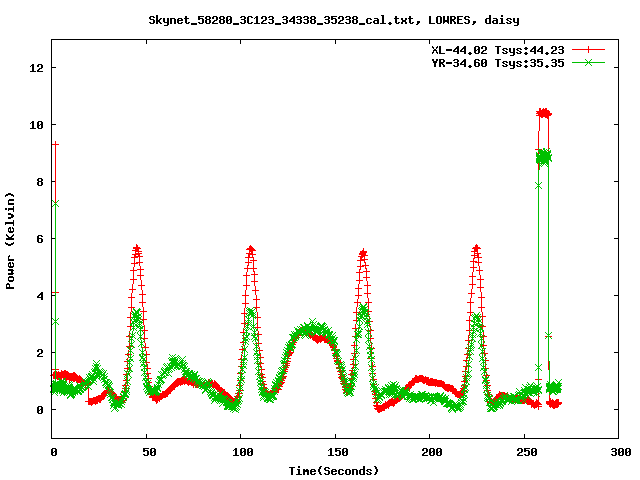The height and width of the screenshot is (480, 640).
Task: Click the red calibration spike plateau near 10.4 Kelvin
Action: coord(544,113)
